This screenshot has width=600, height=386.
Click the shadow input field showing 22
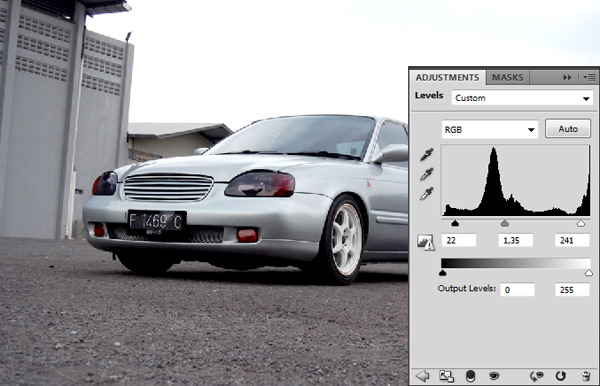(x=459, y=241)
